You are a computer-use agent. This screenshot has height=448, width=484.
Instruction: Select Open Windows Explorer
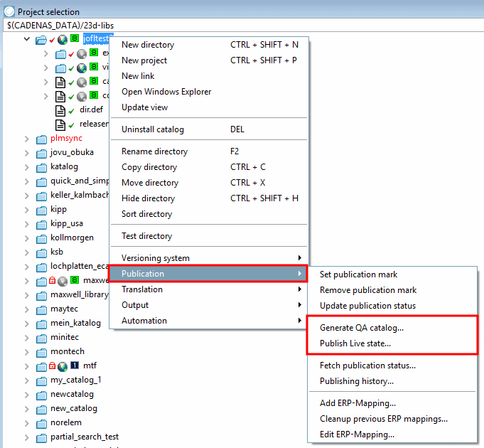tap(209, 92)
